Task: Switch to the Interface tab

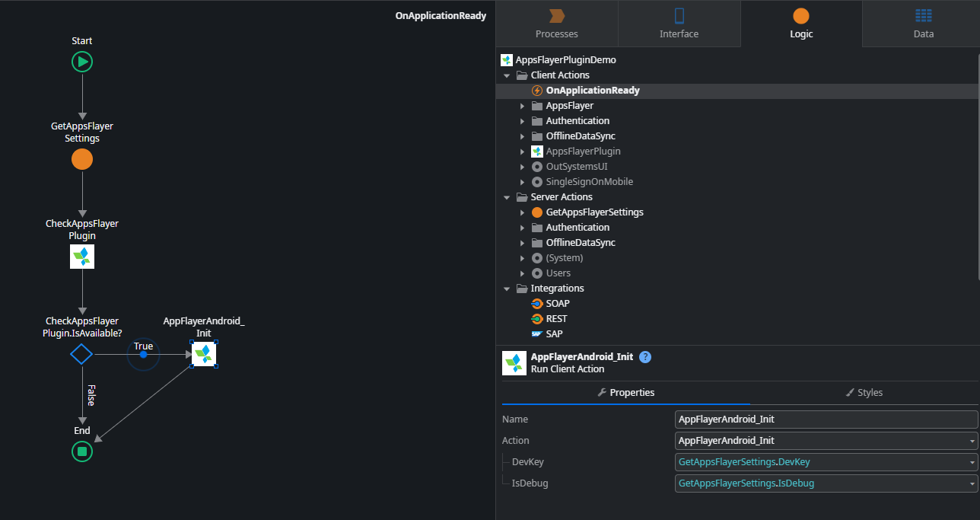Action: coord(679,24)
